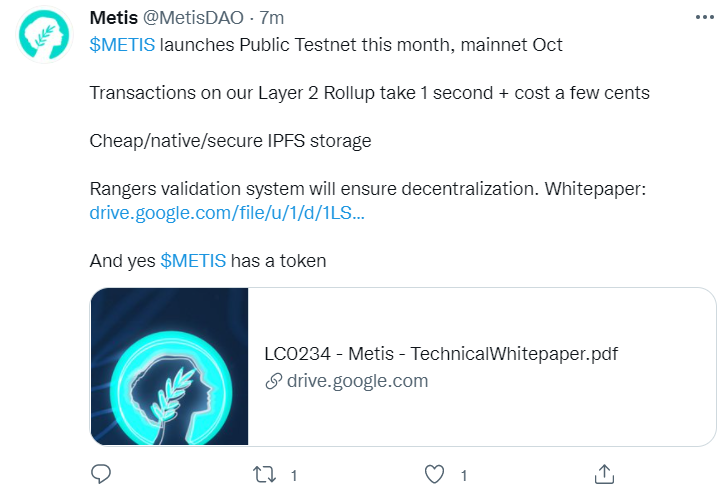The width and height of the screenshot is (718, 499).
Task: Open LC0234 - Metis - TechnicalWhitepaper.pdf title
Action: [x=441, y=354]
